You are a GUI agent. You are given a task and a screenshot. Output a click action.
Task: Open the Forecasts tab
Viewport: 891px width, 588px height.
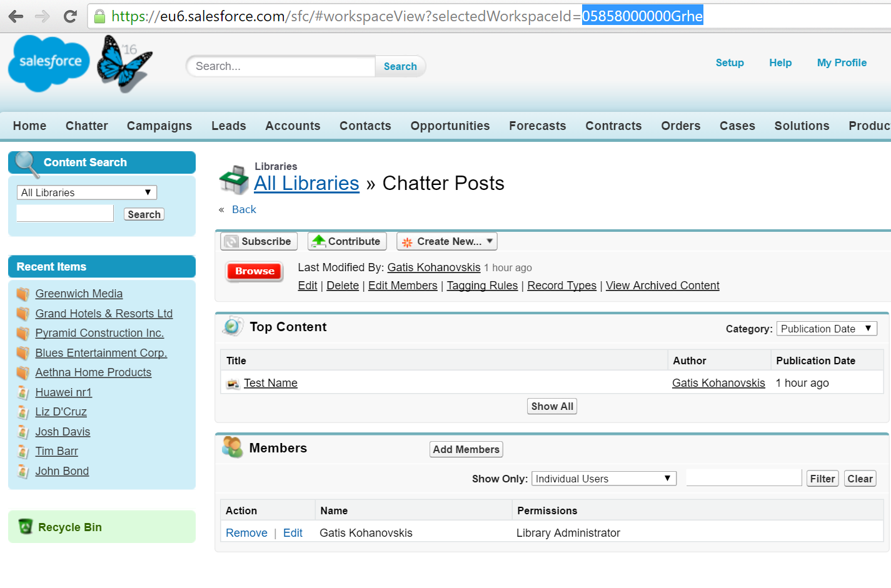[x=538, y=126]
